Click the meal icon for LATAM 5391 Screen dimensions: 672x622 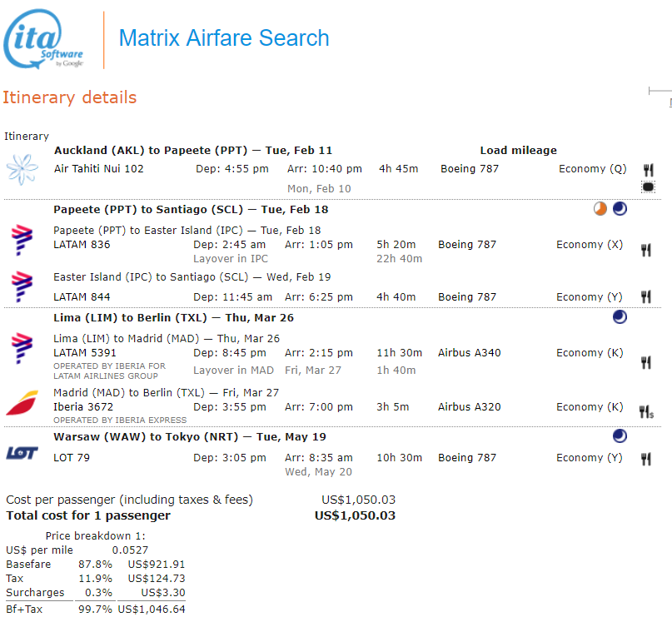point(646,363)
